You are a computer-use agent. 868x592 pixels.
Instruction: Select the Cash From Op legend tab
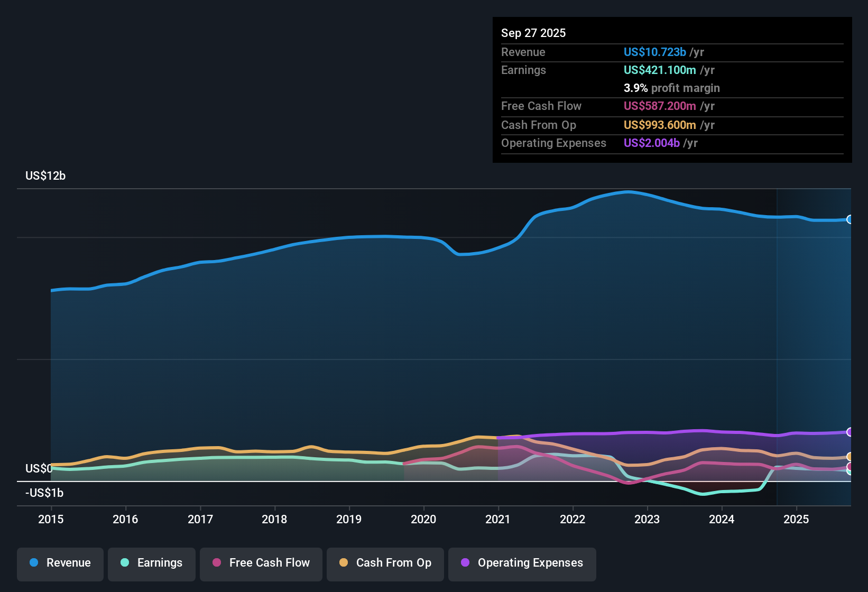(x=385, y=563)
